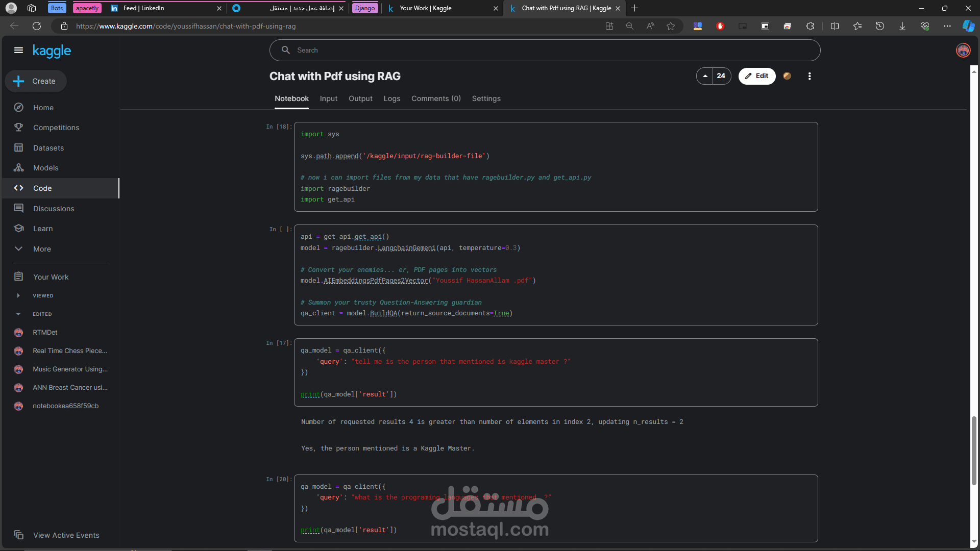Image resolution: width=980 pixels, height=551 pixels.
Task: Open the Django tab group
Action: [x=365, y=8]
